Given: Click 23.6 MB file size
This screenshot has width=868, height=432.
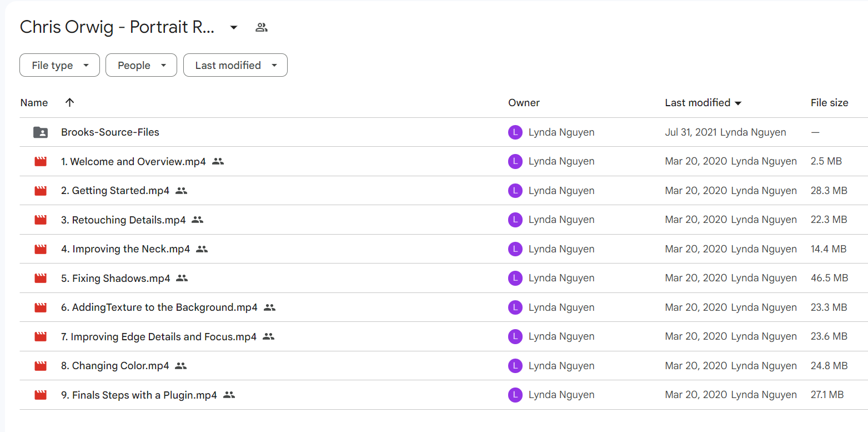Looking at the screenshot, I should [x=829, y=336].
